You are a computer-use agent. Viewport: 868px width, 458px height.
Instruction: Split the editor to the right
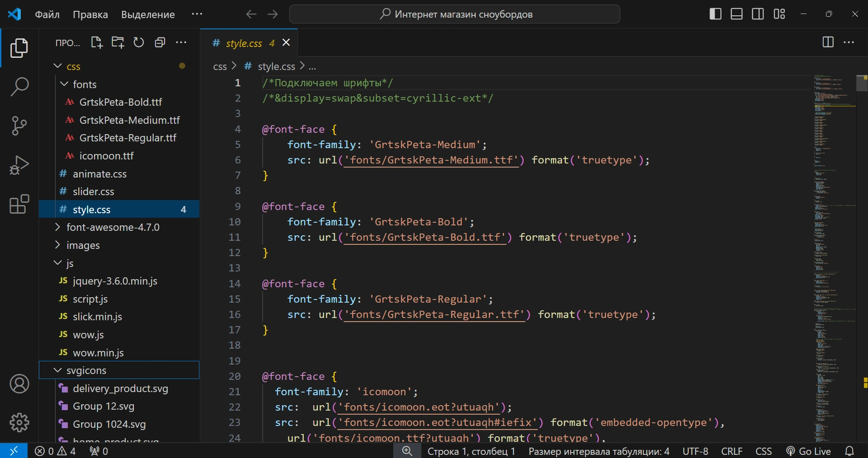(x=828, y=42)
